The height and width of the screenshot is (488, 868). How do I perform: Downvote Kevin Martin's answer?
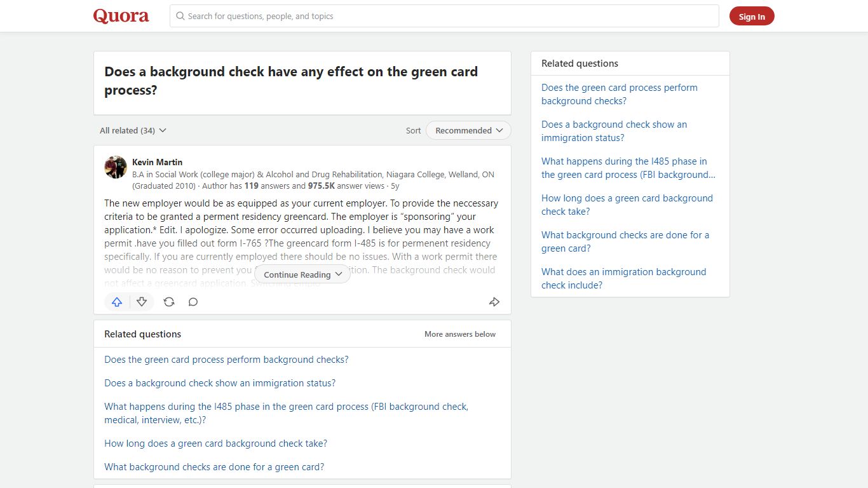pos(142,302)
